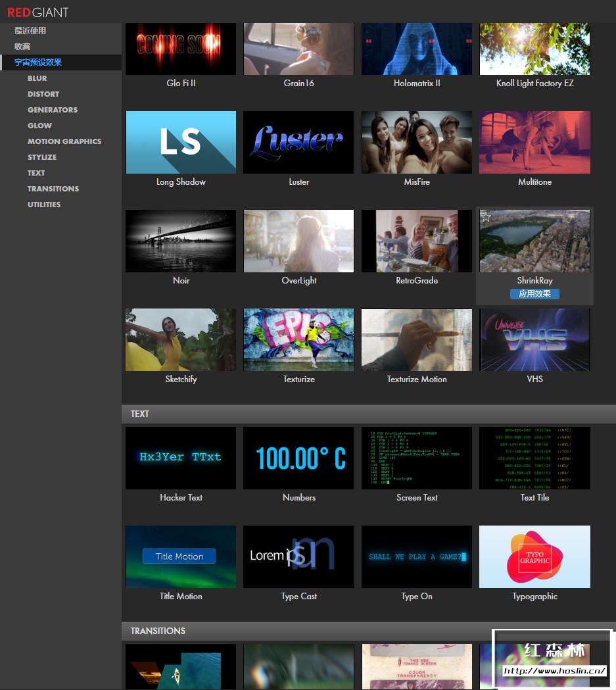
Task: Click the "Knoll Light Factory EZ" label
Action: point(534,83)
